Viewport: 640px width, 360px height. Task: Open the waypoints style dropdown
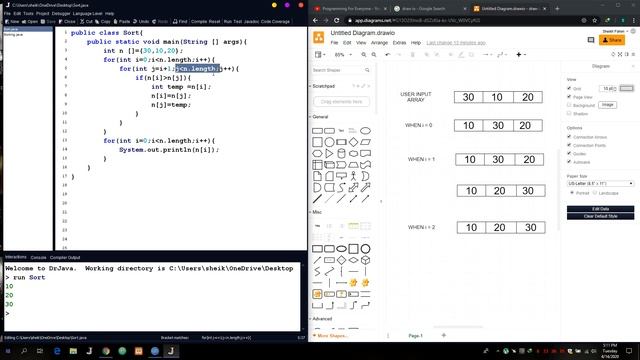[502, 55]
